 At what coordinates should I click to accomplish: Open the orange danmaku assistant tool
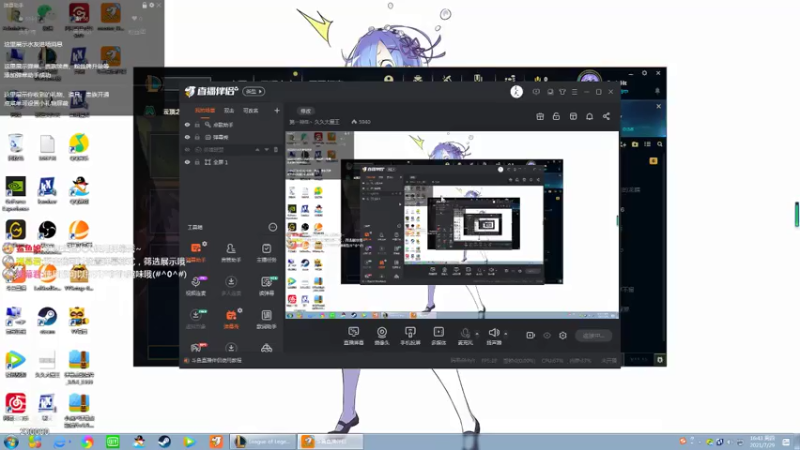[x=196, y=252]
